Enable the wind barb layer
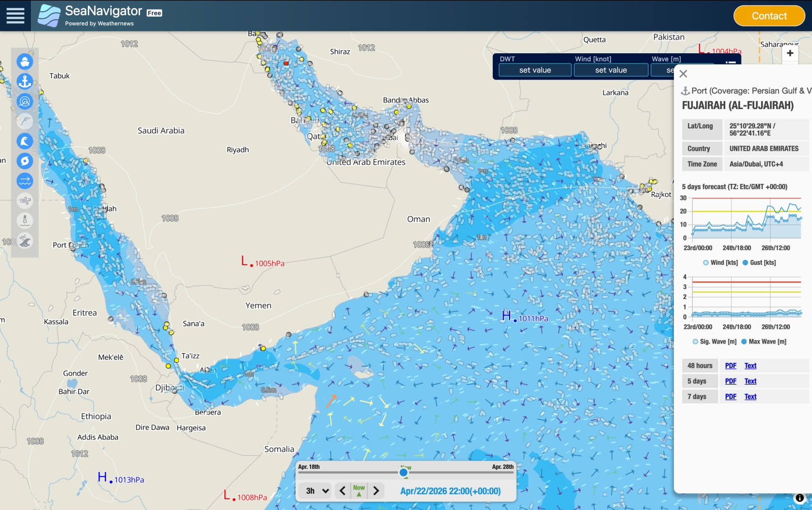The height and width of the screenshot is (510, 812). [25, 121]
